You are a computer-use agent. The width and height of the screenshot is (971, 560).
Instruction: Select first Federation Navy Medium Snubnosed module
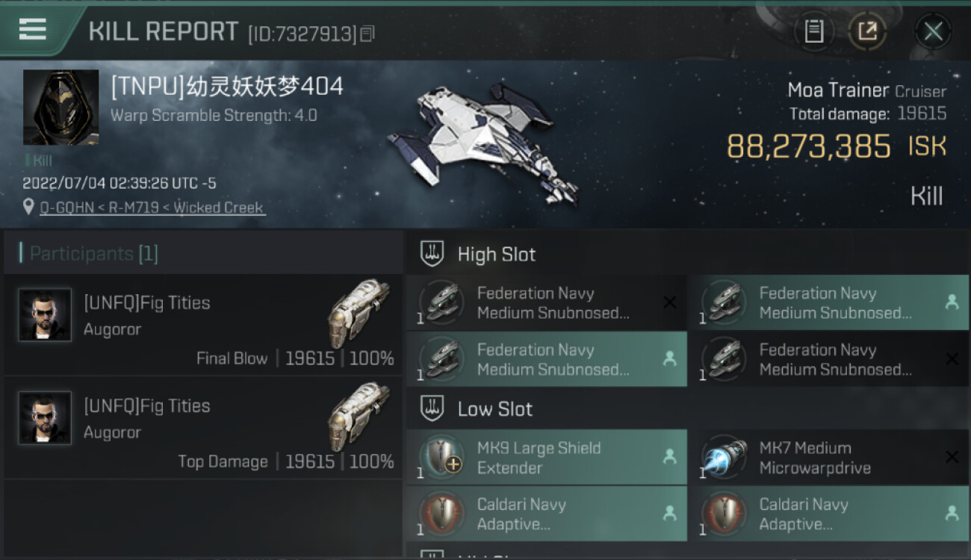tap(547, 302)
